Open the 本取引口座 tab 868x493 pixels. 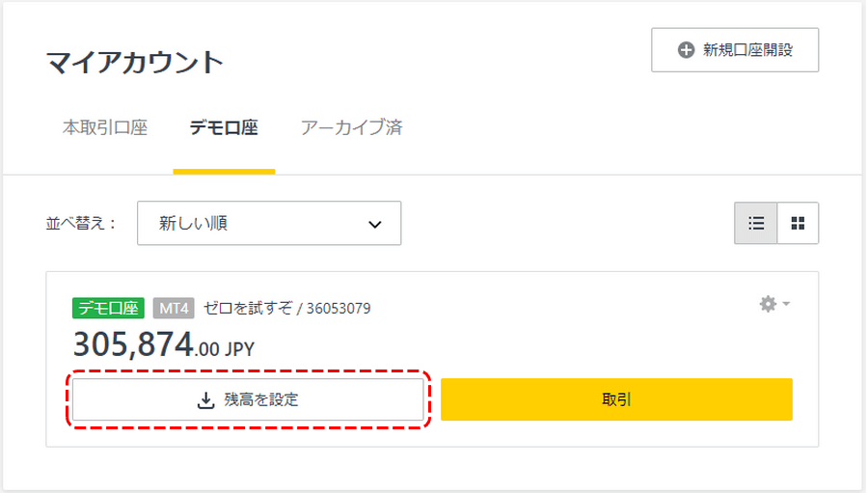point(105,127)
